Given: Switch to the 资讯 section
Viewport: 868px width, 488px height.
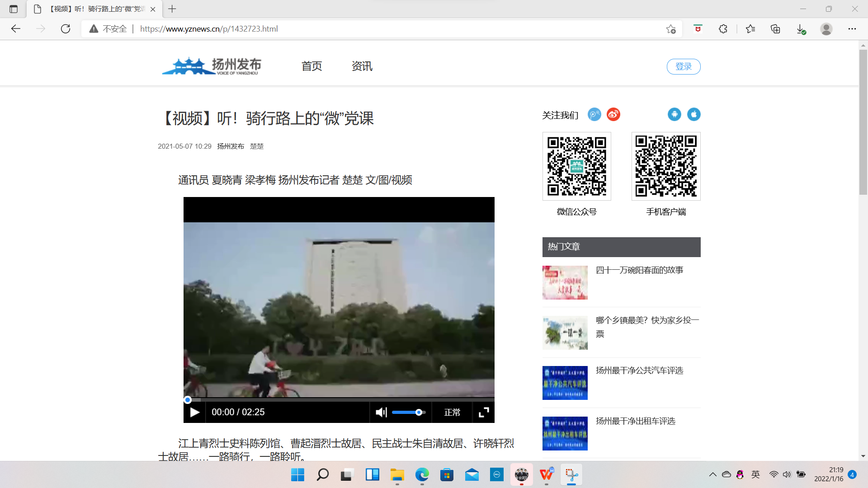Looking at the screenshot, I should tap(361, 66).
